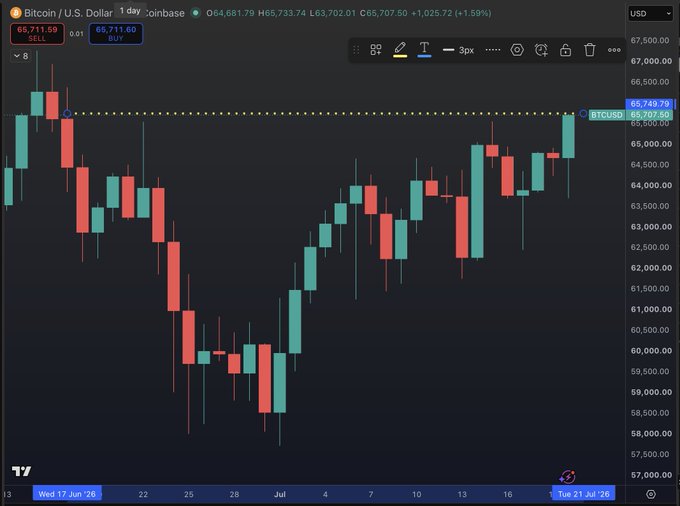Screen dimensions: 680x506
Task: Open more options three-dot menu
Action: click(x=614, y=50)
